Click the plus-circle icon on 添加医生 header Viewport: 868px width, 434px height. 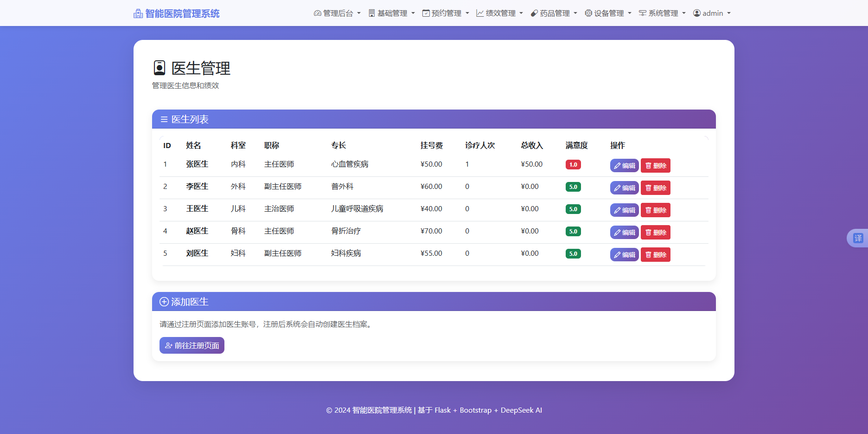coord(164,302)
